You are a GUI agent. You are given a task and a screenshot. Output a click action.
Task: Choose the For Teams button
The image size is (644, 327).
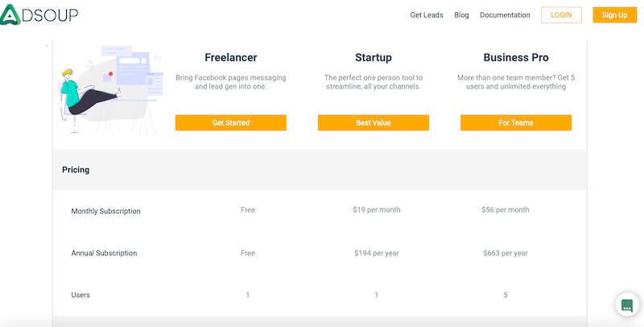(516, 122)
